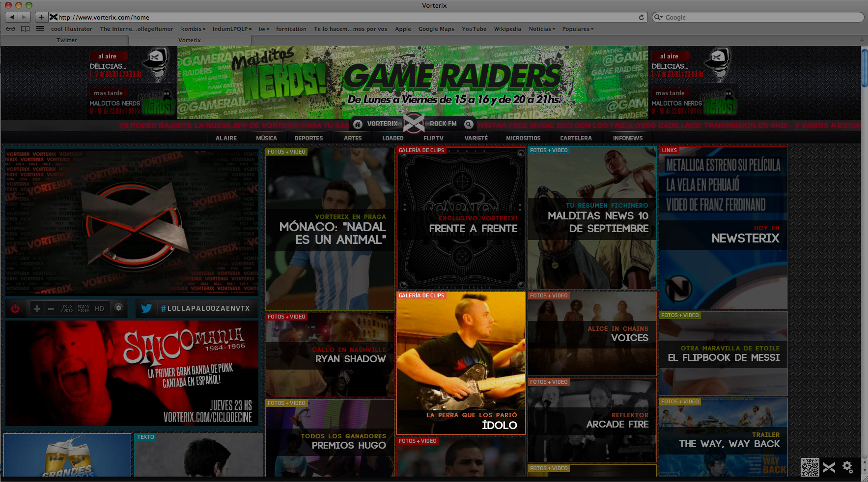Image resolution: width=868 pixels, height=482 pixels.
Task: Click the minus volume button on player
Action: 51,309
